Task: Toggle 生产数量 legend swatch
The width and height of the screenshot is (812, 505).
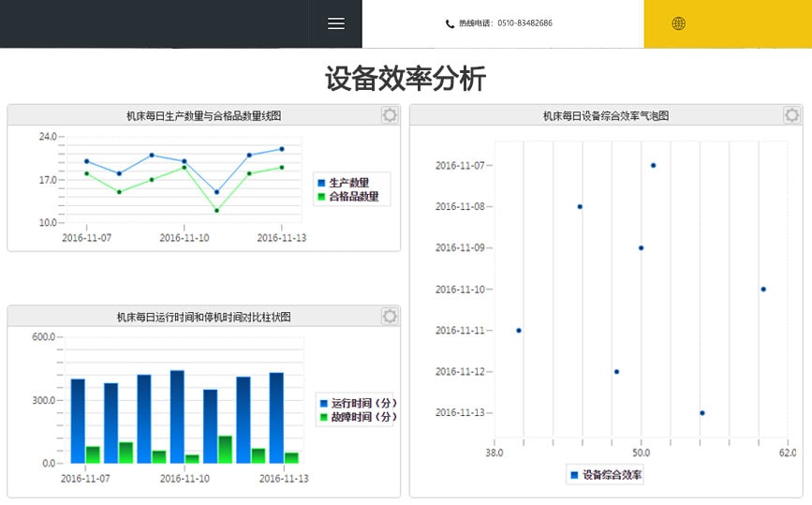Action: 321,183
